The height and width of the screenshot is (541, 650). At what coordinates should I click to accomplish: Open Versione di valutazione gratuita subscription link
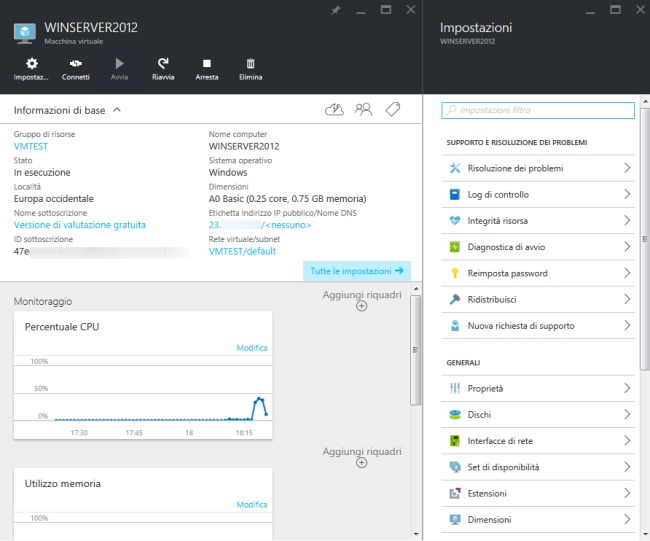point(80,225)
